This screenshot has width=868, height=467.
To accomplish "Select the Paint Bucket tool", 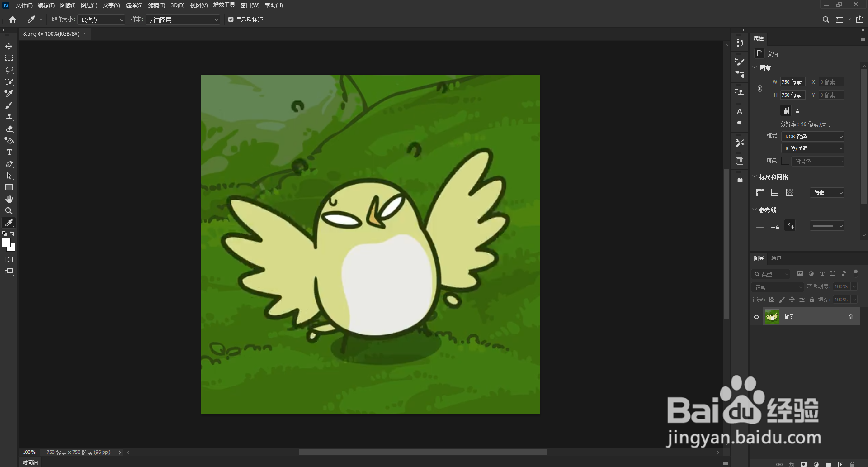I will [9, 141].
